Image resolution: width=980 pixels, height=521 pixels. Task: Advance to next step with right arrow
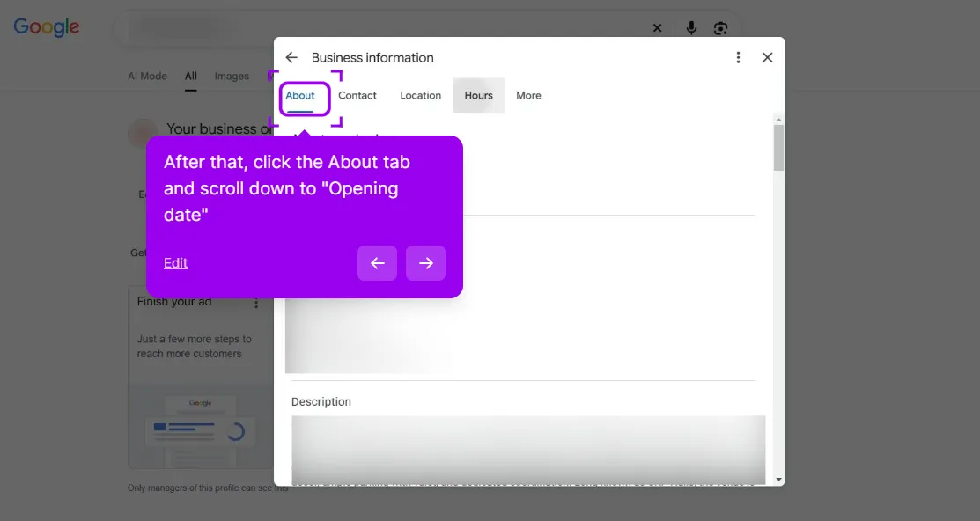point(425,263)
